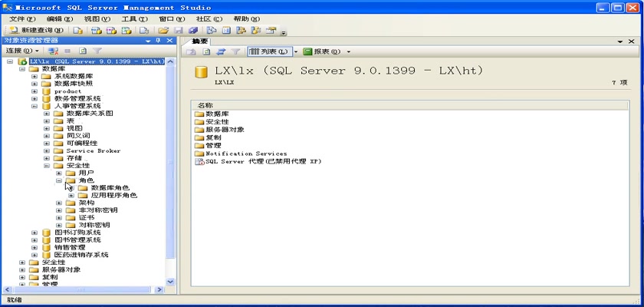The height and width of the screenshot is (307, 644).
Task: Show Object Explorer via toolbar icon
Action: click(x=241, y=31)
